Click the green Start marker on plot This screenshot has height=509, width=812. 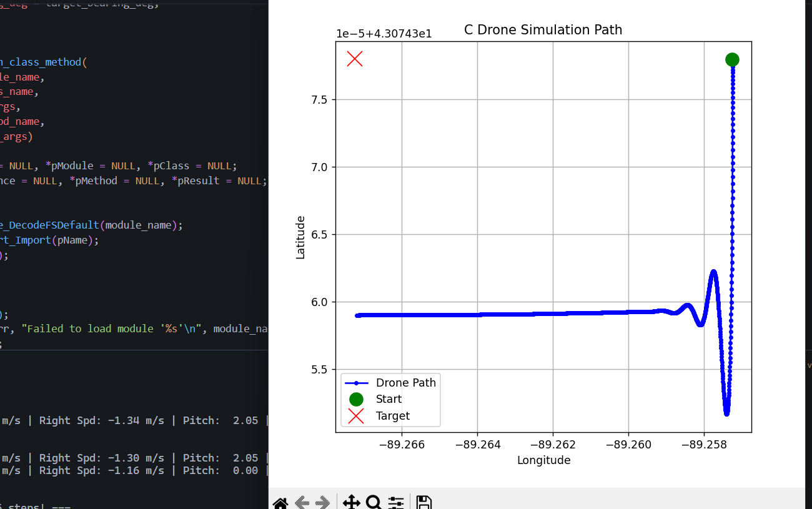[732, 59]
